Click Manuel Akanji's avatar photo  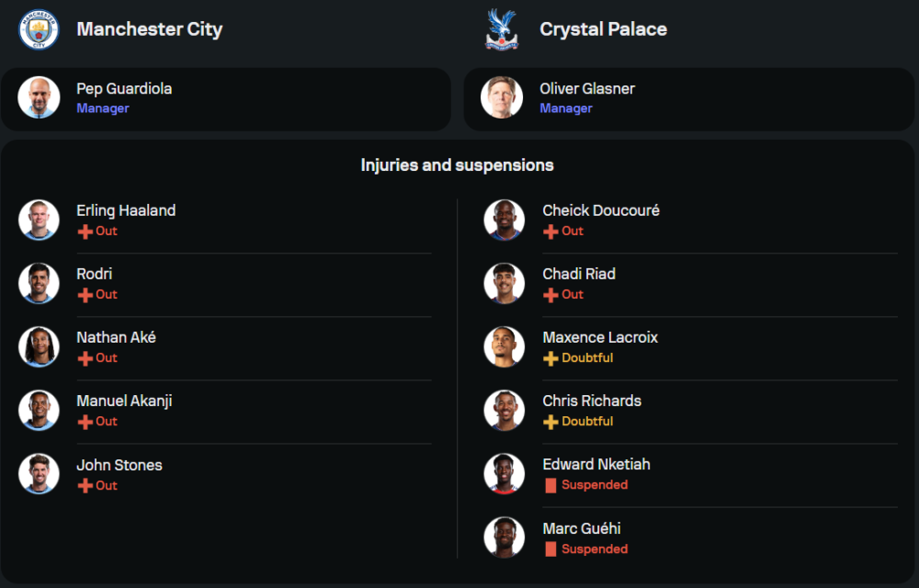click(39, 411)
